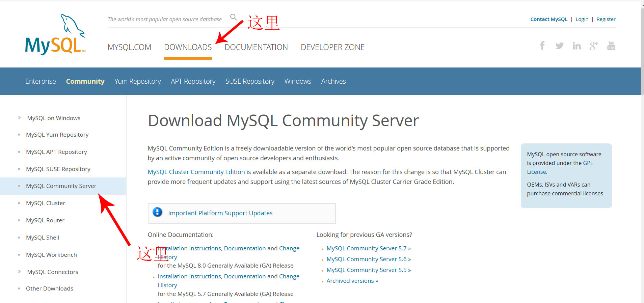Viewport: 644px width, 303px height.
Task: Click the Online Documentation label
Action: [x=181, y=235]
